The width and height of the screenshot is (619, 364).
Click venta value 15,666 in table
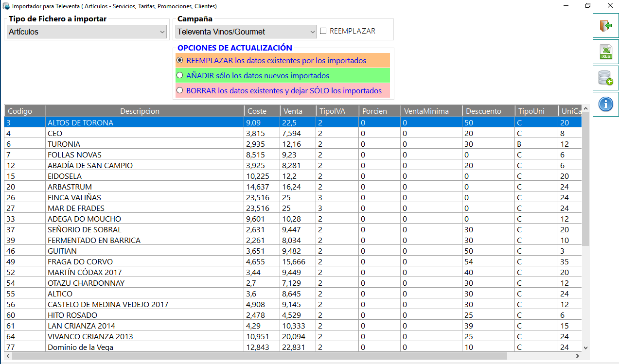[x=299, y=261]
